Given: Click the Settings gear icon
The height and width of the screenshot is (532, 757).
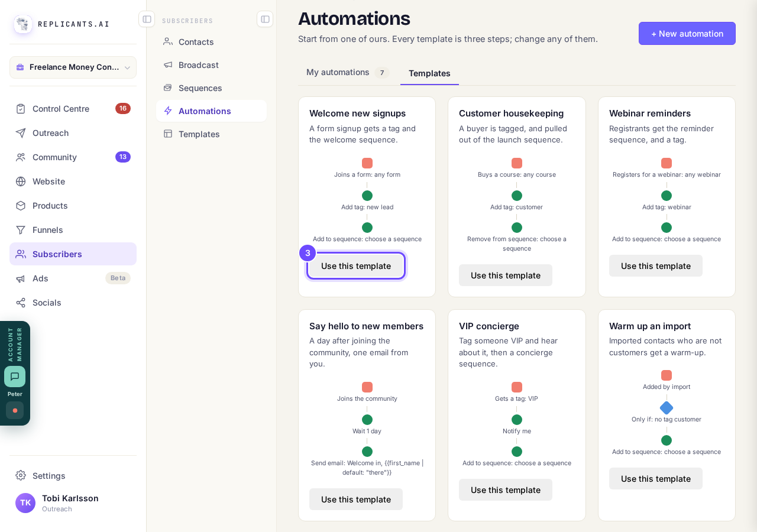Looking at the screenshot, I should [x=21, y=476].
